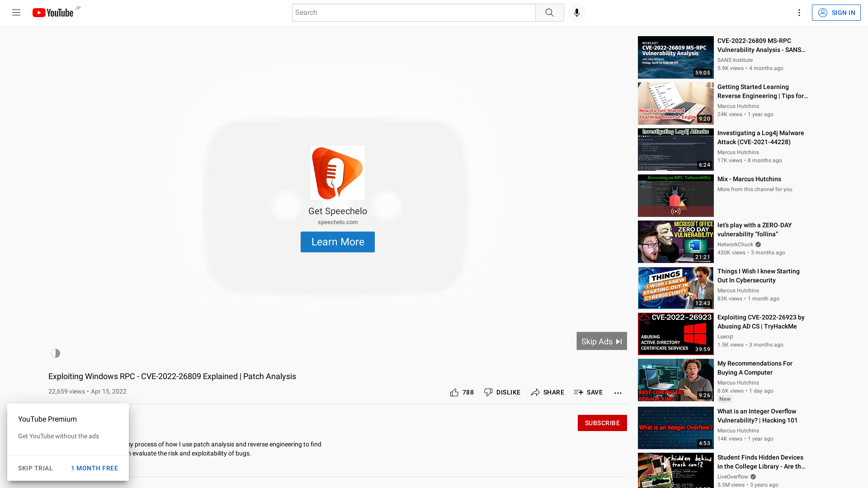Accept 1 Month Free Premium offer

click(x=94, y=468)
